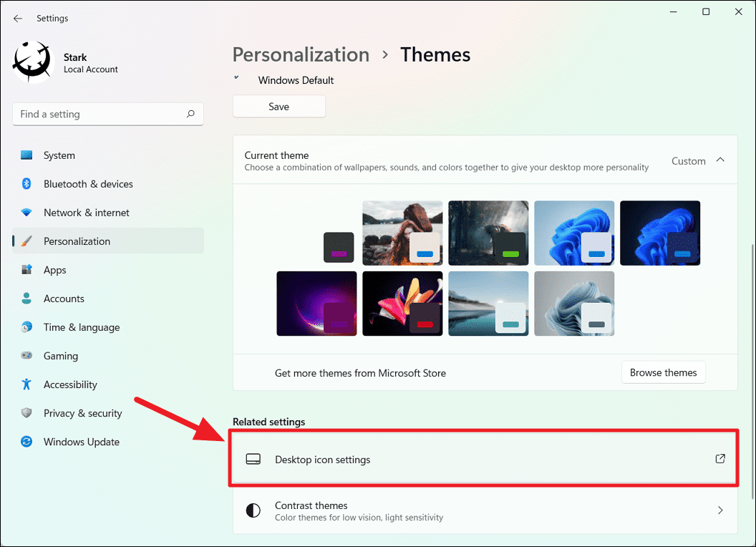Open Time & language settings

tap(108, 327)
